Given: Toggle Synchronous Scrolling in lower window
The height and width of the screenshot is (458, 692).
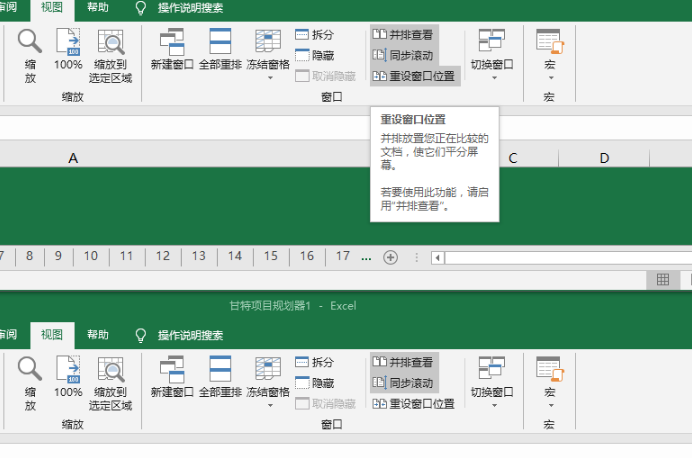Looking at the screenshot, I should click(x=402, y=383).
